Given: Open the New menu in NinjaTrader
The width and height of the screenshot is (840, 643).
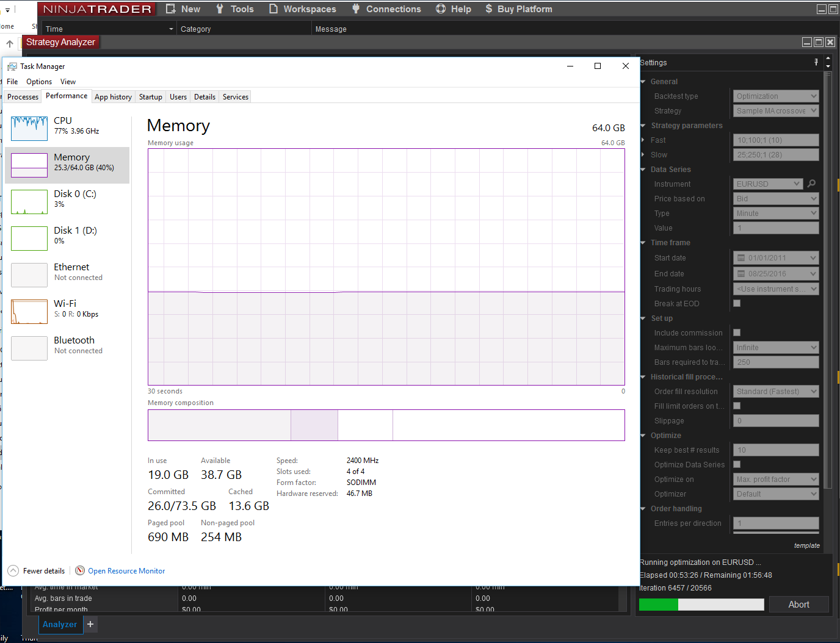Looking at the screenshot, I should click(x=183, y=9).
